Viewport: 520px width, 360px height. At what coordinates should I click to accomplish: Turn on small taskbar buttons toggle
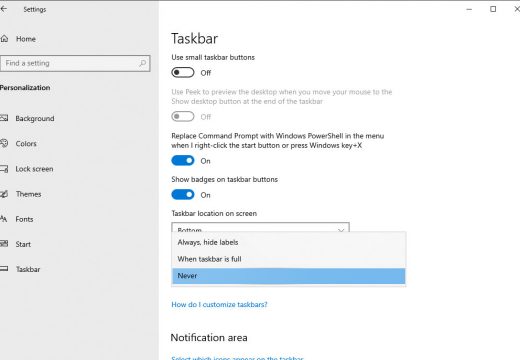[183, 72]
